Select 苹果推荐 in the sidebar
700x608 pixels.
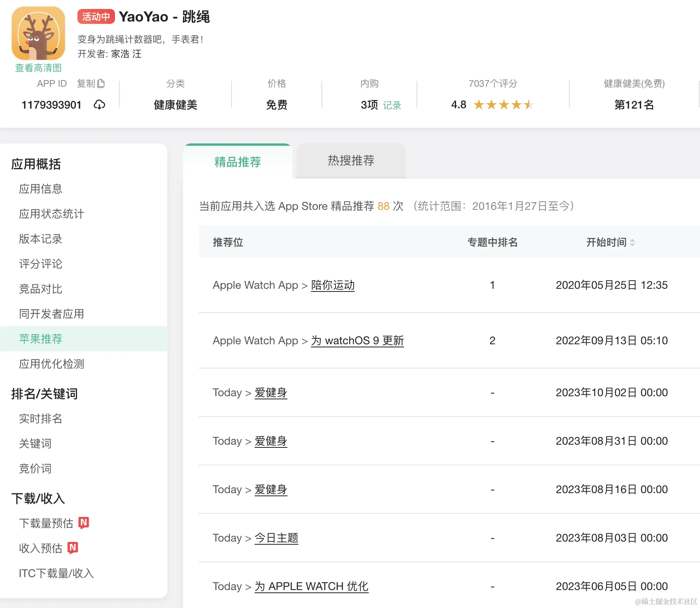point(84,339)
